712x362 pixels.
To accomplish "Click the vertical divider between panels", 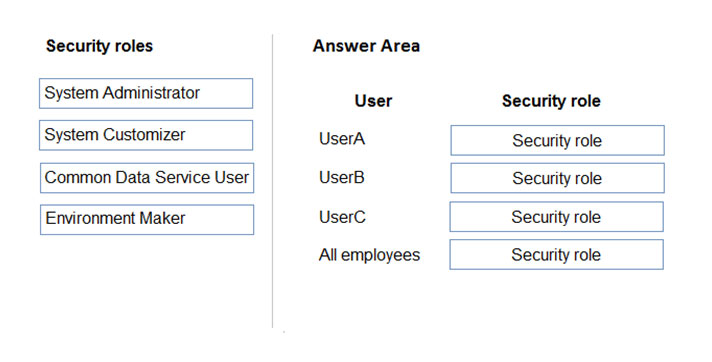I will [x=272, y=181].
